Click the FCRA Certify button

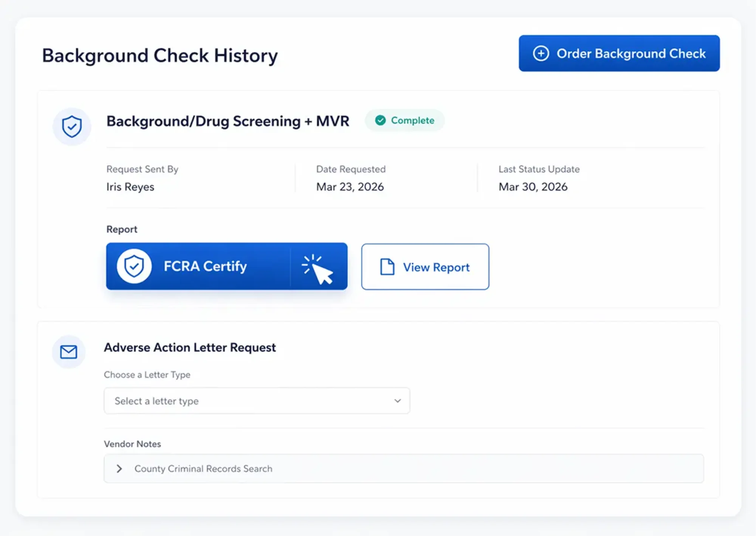[227, 266]
